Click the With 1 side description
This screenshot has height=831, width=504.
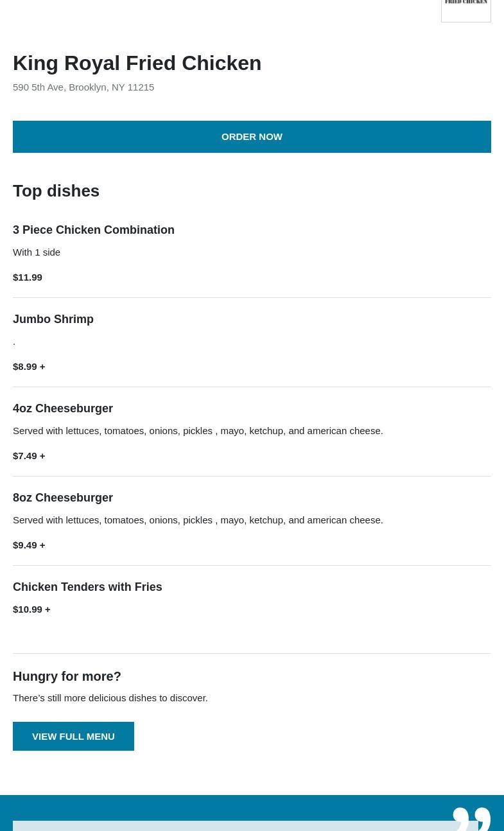[37, 252]
